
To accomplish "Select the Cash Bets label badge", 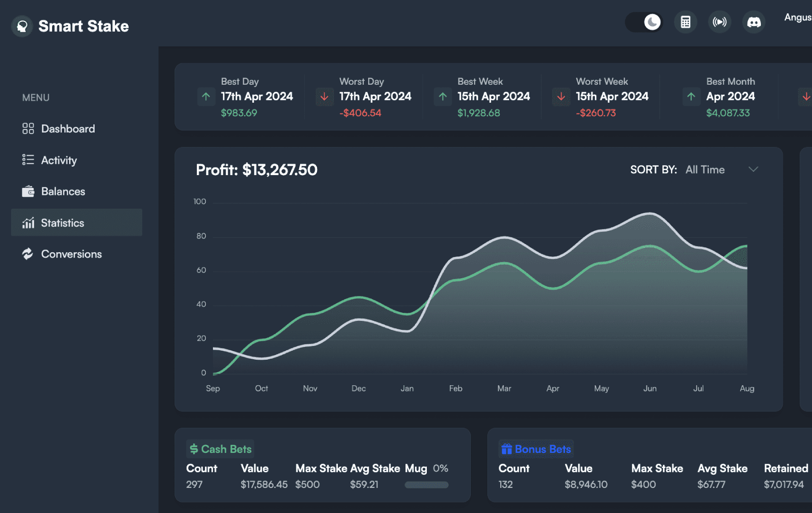I will click(220, 449).
